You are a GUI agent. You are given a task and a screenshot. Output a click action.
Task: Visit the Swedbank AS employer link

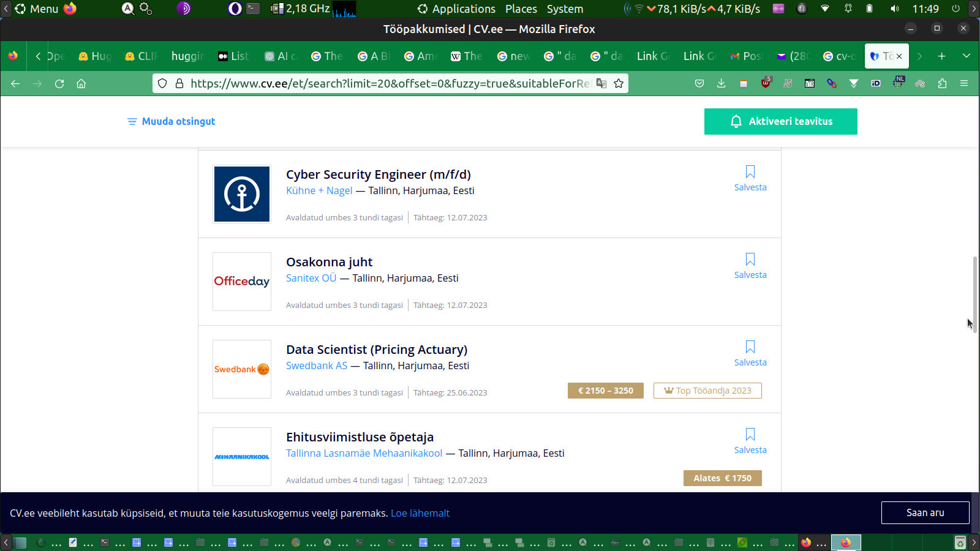coord(317,365)
